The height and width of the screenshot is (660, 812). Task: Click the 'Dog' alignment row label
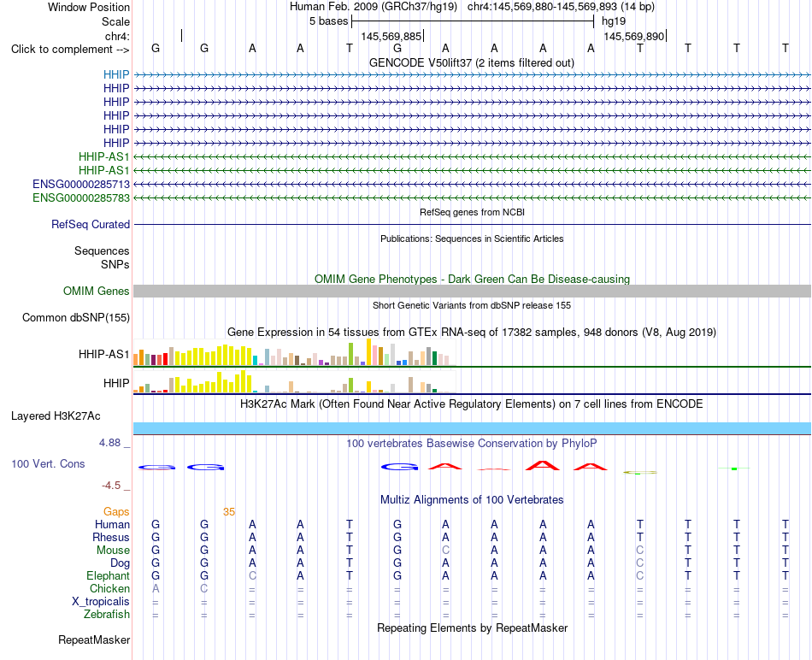point(120,563)
